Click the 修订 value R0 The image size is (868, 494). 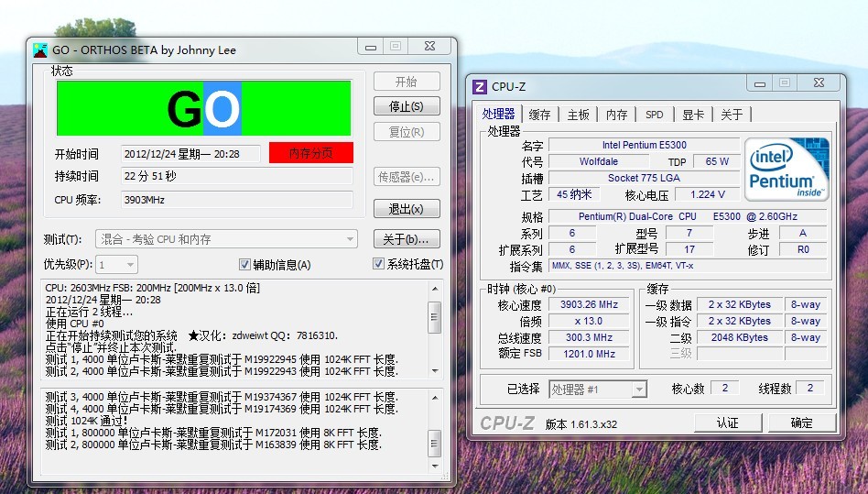pyautogui.click(x=803, y=250)
